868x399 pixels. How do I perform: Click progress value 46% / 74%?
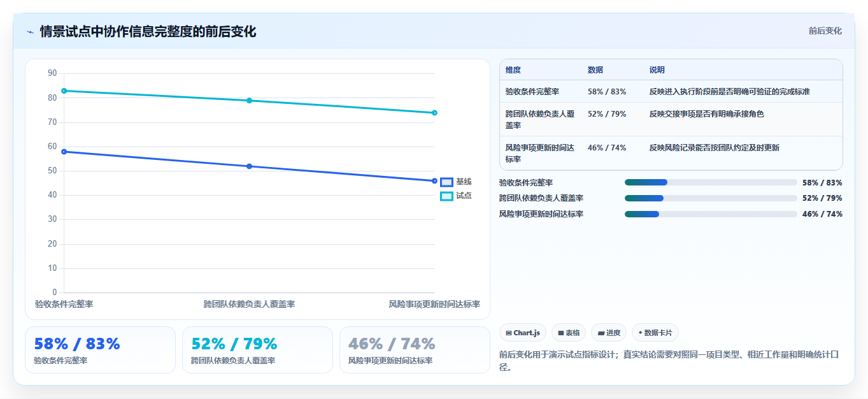pyautogui.click(x=822, y=214)
